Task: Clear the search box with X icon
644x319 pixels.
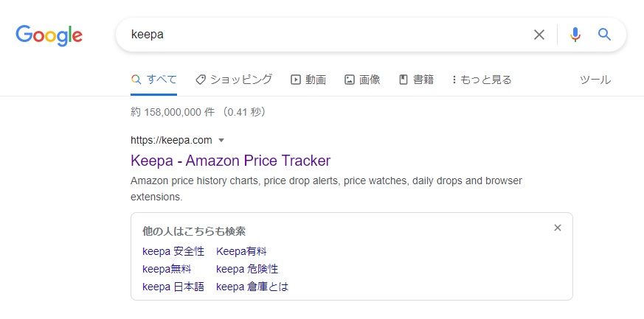Action: click(539, 35)
